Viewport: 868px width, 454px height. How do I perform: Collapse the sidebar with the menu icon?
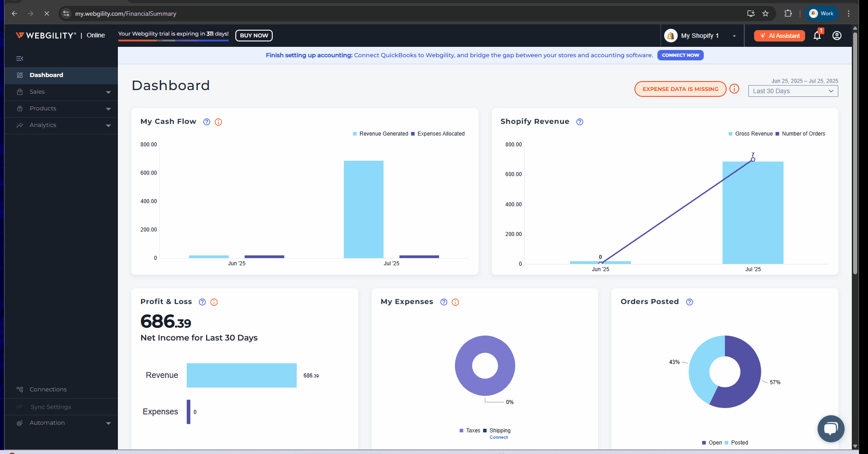[x=20, y=59]
